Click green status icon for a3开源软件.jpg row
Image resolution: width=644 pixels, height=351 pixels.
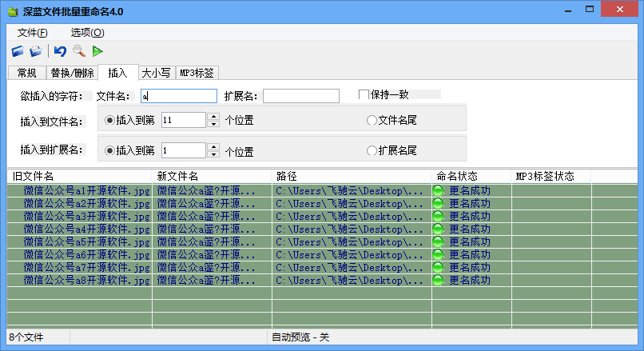[x=438, y=216]
